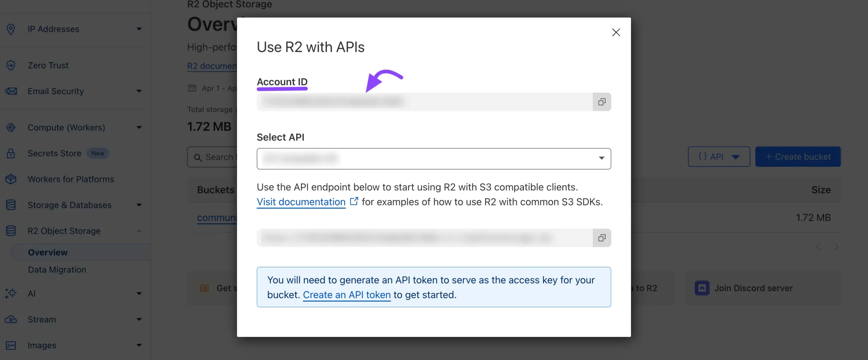Open Secrets Store in the sidebar
This screenshot has height=360, width=868.
point(55,153)
